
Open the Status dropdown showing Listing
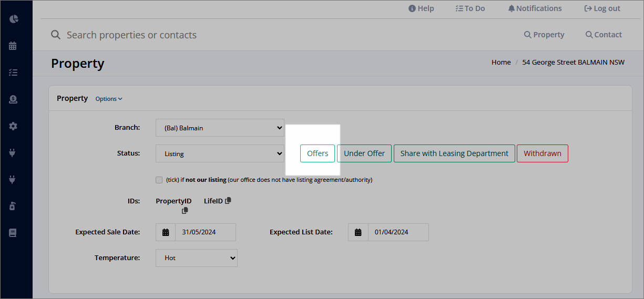(220, 153)
